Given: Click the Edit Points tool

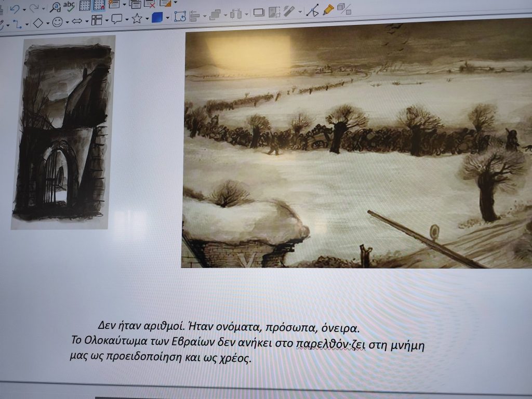Looking at the screenshot, I should [312, 10].
